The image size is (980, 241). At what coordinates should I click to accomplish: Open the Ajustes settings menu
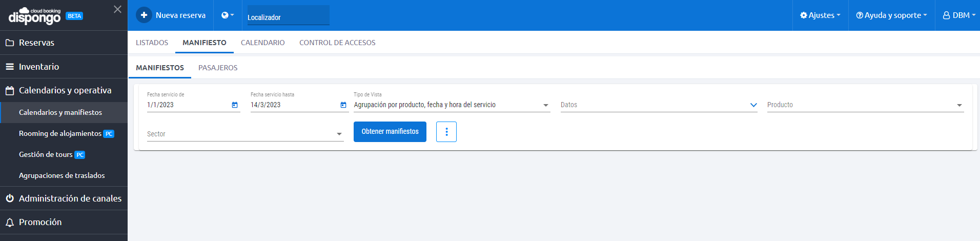(820, 15)
